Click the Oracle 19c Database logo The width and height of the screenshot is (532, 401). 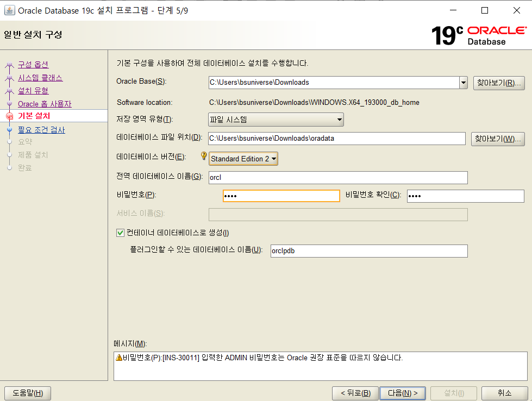[479, 35]
